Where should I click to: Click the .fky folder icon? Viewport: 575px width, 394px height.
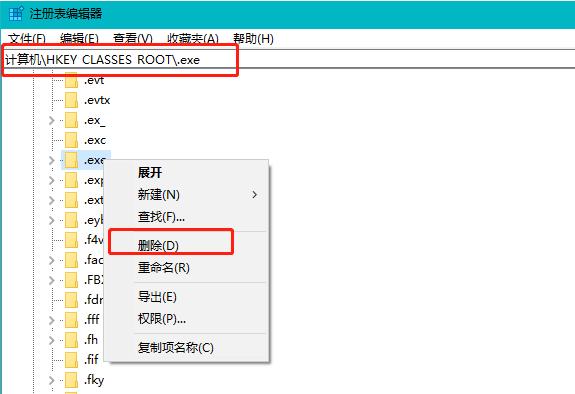[71, 380]
